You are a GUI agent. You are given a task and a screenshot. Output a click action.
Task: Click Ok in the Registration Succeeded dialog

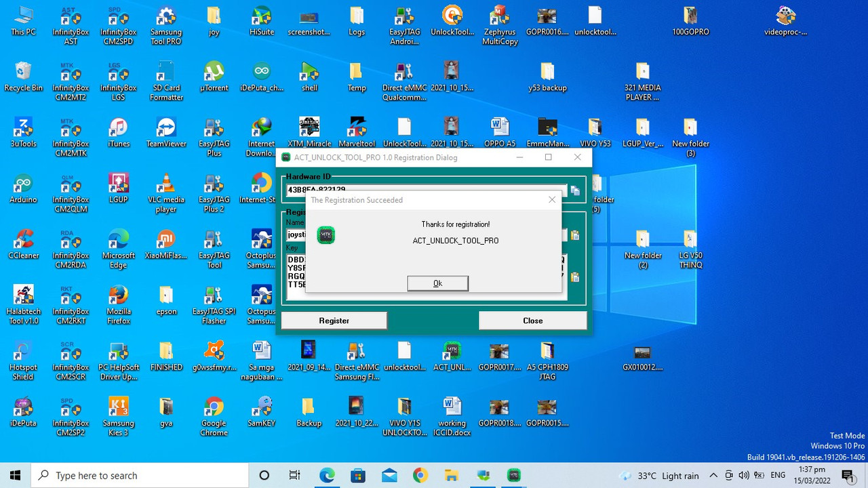click(x=437, y=283)
